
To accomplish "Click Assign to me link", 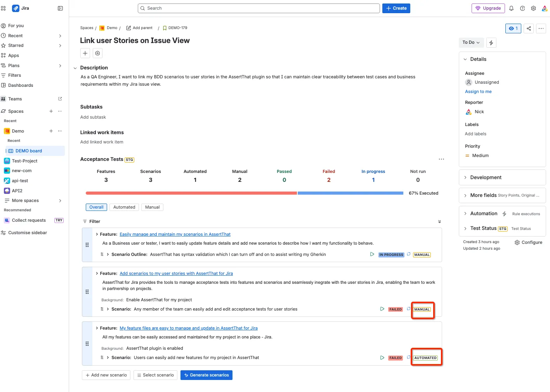I will (x=478, y=92).
